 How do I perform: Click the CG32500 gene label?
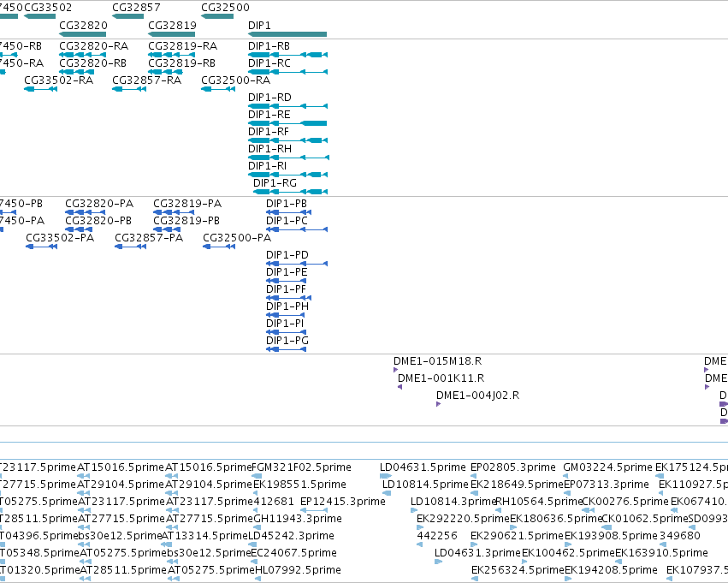point(225,8)
